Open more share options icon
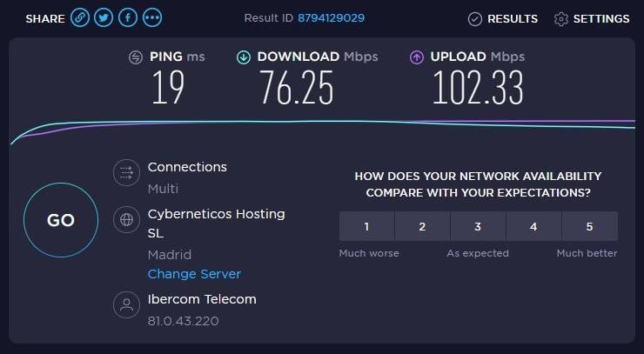 (x=151, y=17)
